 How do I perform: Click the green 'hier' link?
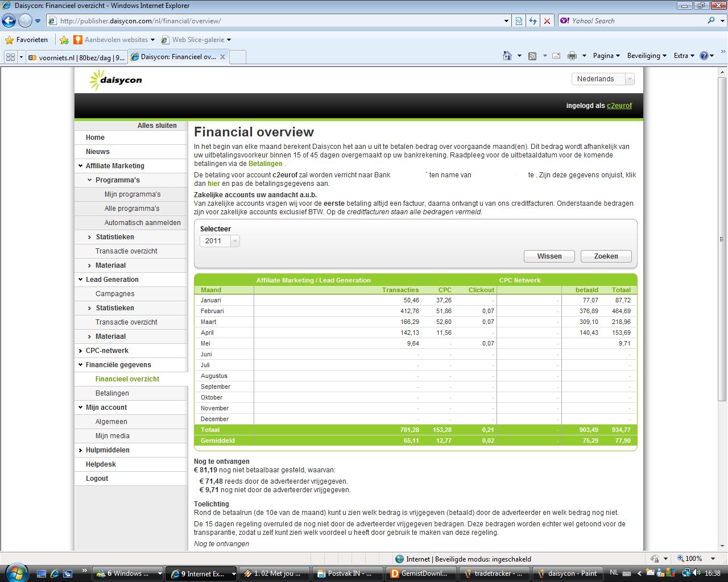[214, 184]
